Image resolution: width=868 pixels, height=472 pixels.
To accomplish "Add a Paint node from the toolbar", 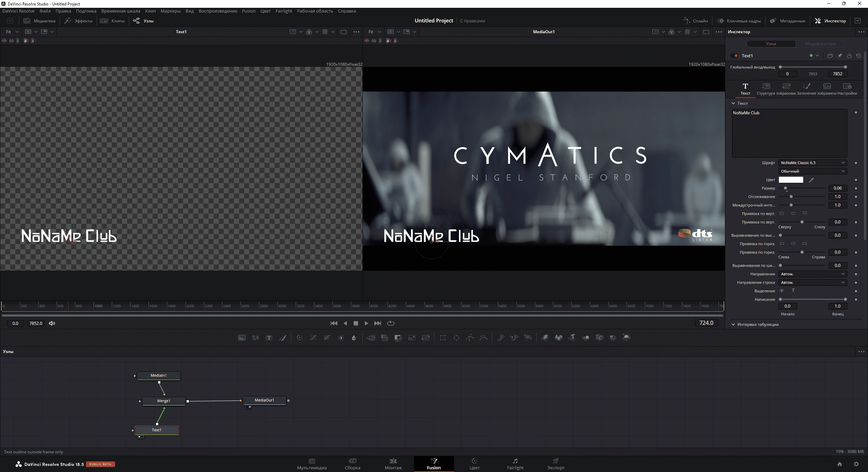I will coord(282,338).
